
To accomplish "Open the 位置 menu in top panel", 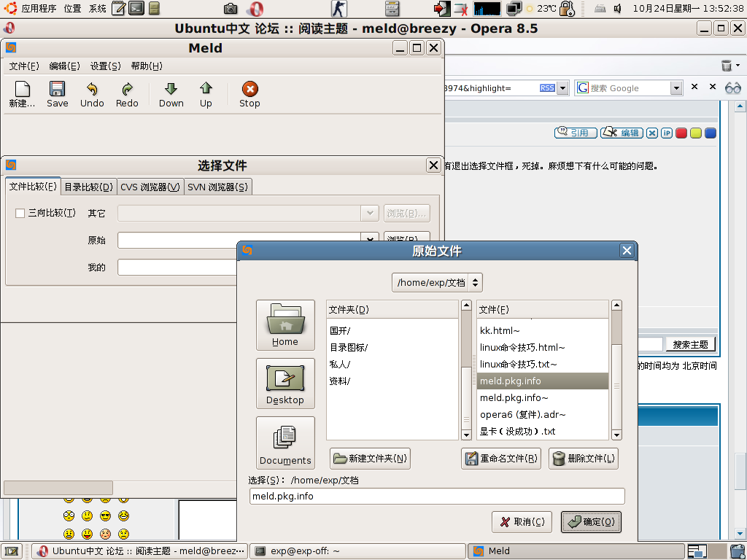I will pos(72,9).
